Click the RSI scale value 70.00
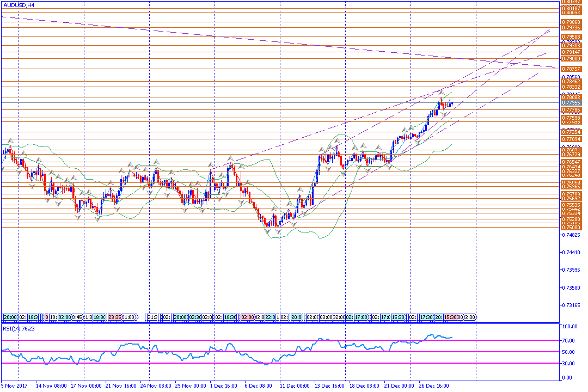 568,341
